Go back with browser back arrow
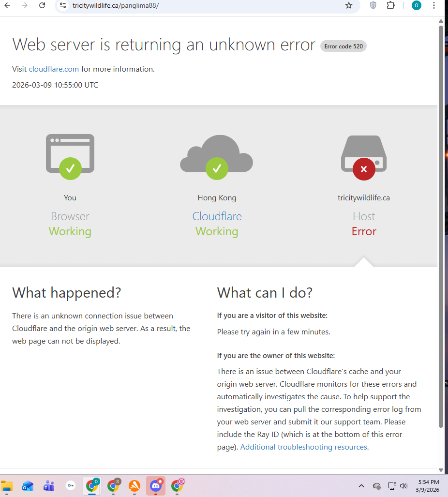The height and width of the screenshot is (497, 448). (7, 5)
